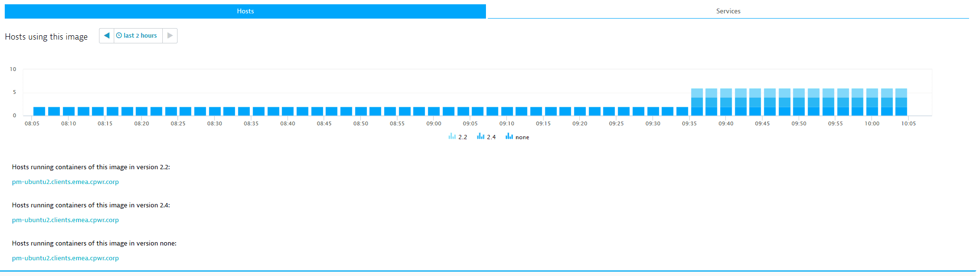Open host link under version 2.4
980x276 pixels.
coord(65,220)
